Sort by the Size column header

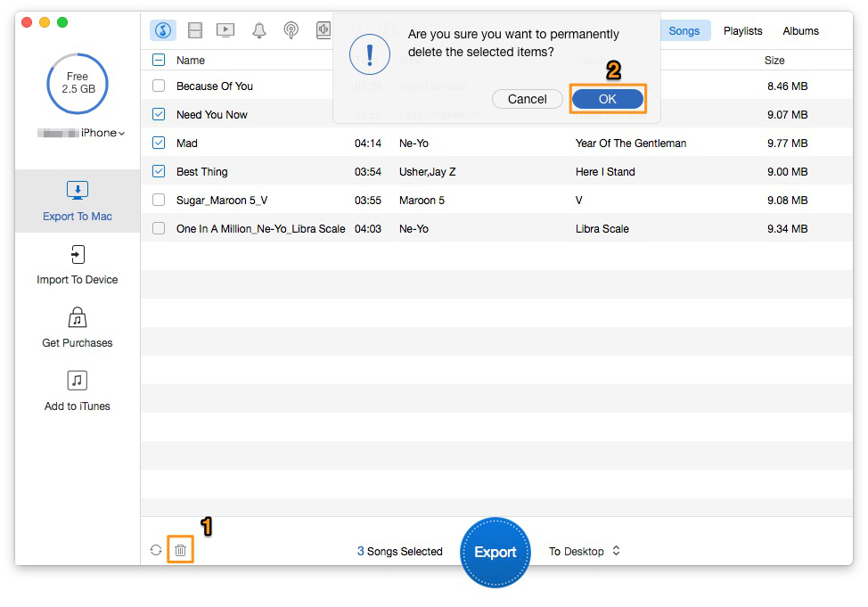point(774,61)
